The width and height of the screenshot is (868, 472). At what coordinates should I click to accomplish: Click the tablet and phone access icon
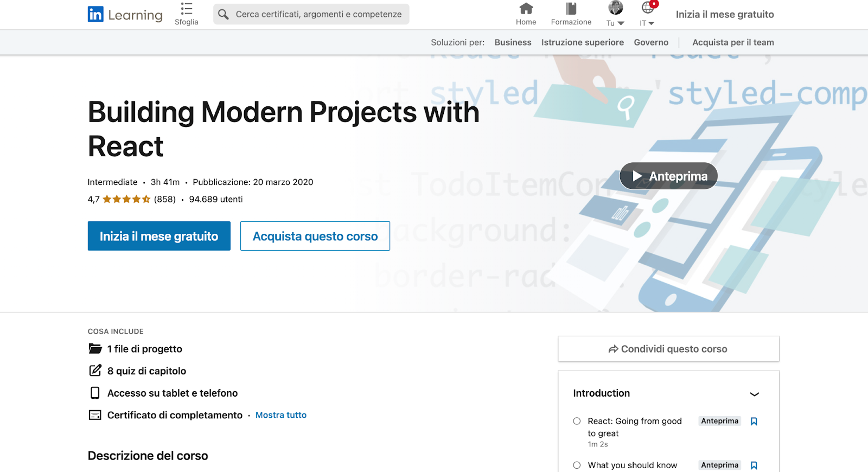95,393
